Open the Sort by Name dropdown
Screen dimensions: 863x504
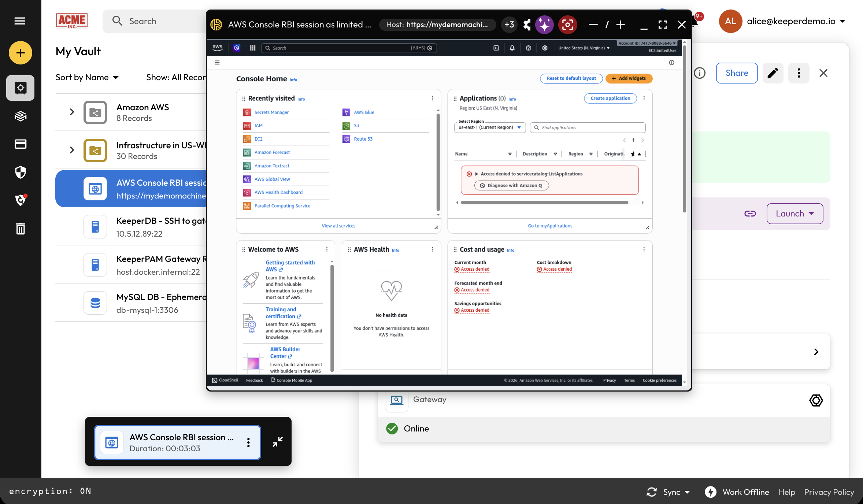click(x=87, y=77)
